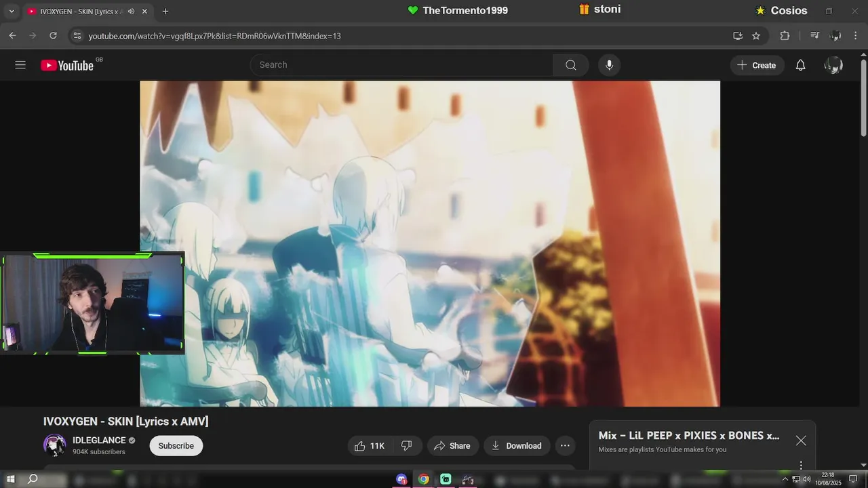Click the Mix – LiL PEEP playlist title
Viewport: 868px width, 488px height.
689,436
